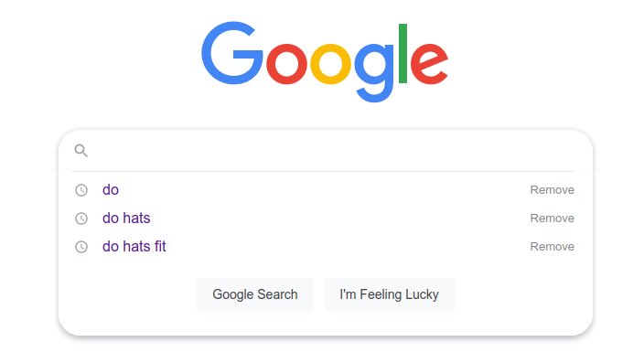
Task: Remove the "do hats fit" history entry
Action: pos(552,247)
